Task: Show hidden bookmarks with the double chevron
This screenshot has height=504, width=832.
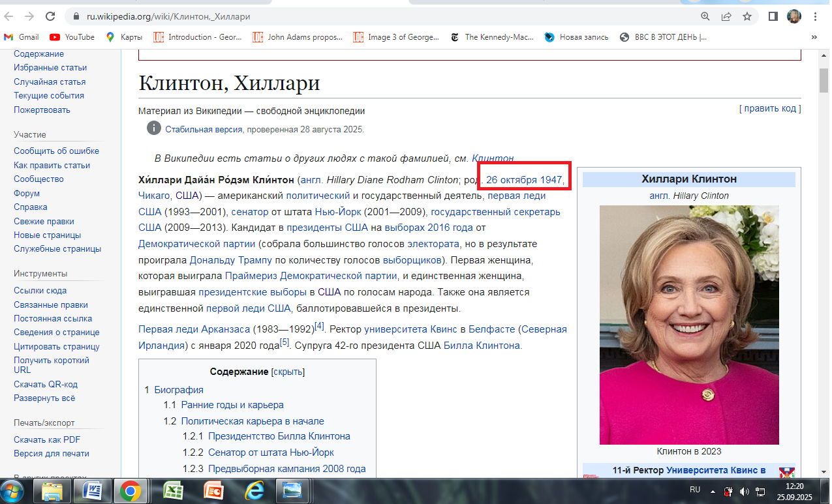Action: (x=814, y=37)
